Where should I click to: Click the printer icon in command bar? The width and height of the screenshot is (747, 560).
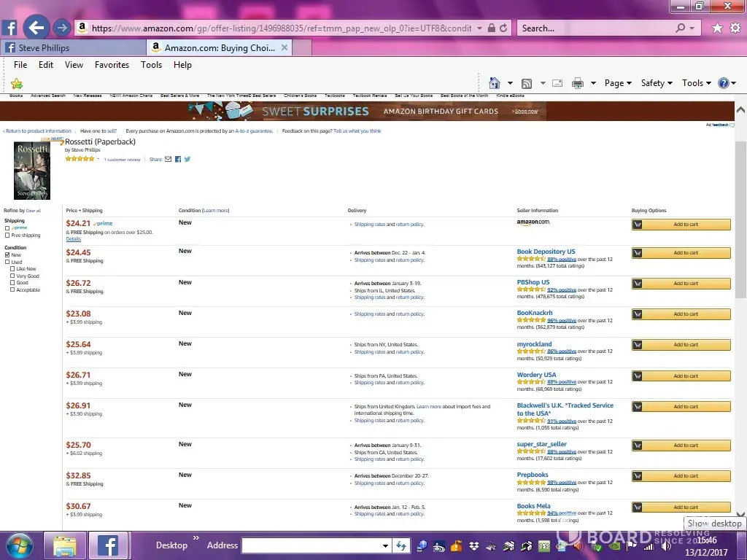click(578, 83)
